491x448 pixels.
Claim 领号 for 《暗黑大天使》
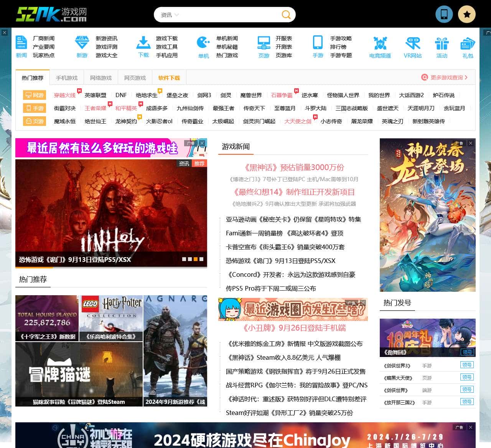467,377
